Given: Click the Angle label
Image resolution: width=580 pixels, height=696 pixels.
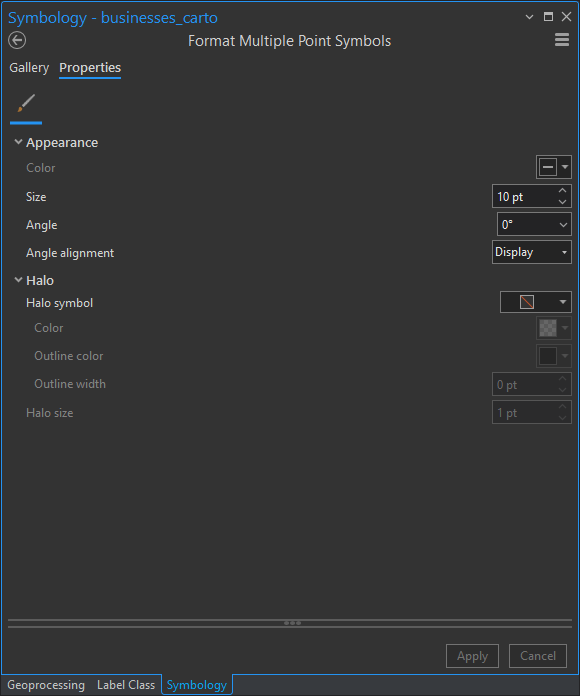Looking at the screenshot, I should click(42, 225).
